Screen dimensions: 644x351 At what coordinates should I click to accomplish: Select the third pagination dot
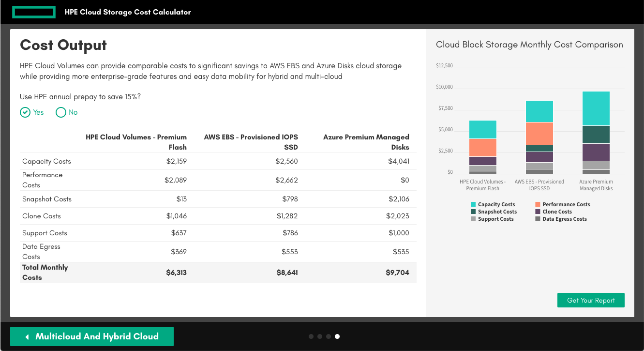[329, 336]
